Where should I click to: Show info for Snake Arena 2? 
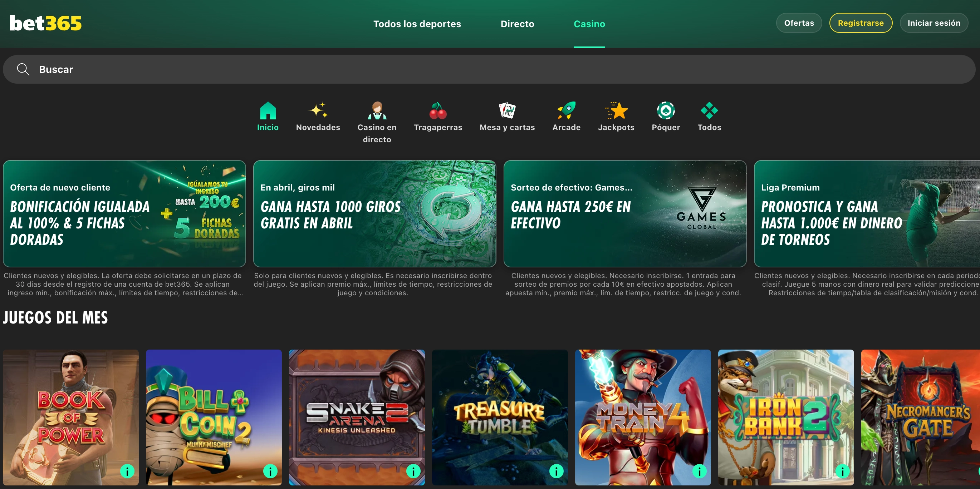[x=413, y=471]
